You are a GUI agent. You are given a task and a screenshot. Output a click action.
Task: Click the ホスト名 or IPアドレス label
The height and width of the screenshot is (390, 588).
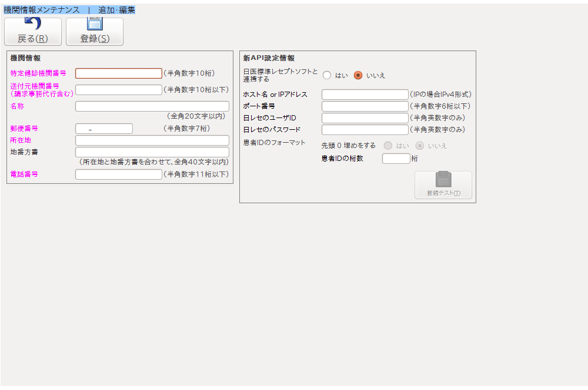[x=275, y=95]
